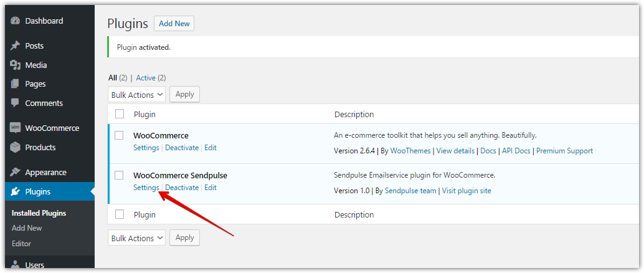Image resolution: width=644 pixels, height=273 pixels.
Task: Click the Add New button beside Plugins heading
Action: click(174, 24)
